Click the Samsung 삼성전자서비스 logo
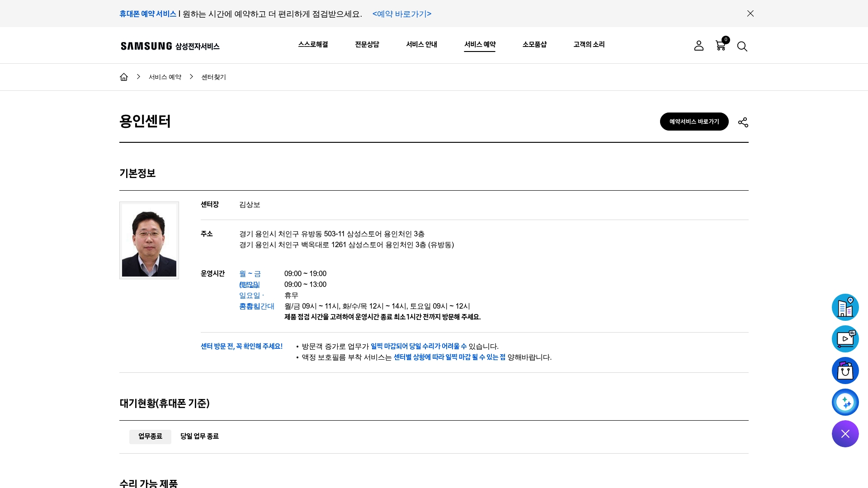This screenshot has height=488, width=868. click(170, 46)
